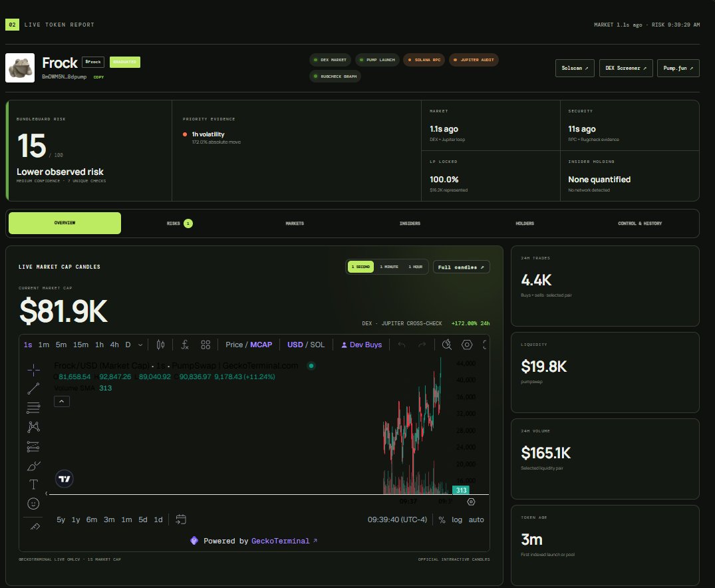Toggle percent scale mode
Viewport: 715px width, 588px height.
[442, 519]
